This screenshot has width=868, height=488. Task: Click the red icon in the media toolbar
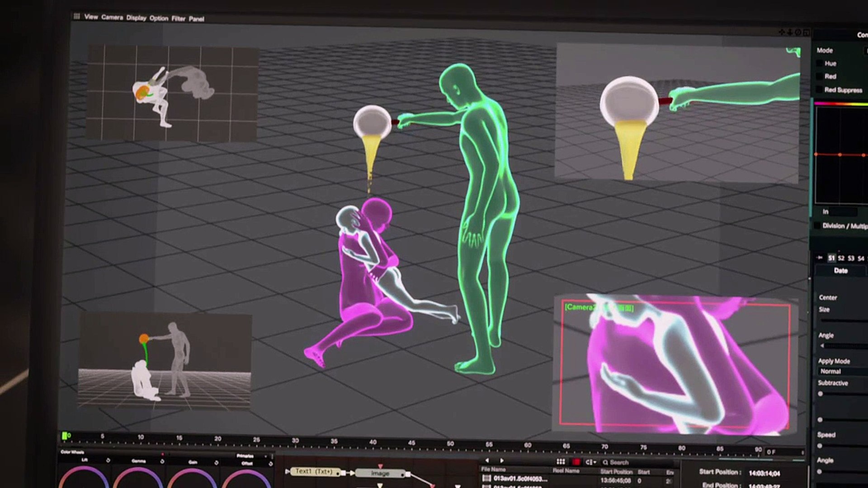coord(576,462)
